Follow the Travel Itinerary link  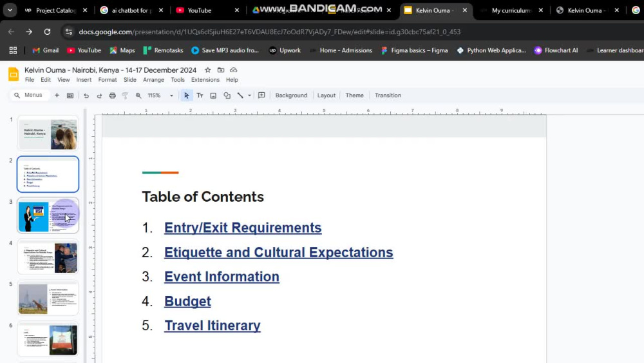coord(213,326)
